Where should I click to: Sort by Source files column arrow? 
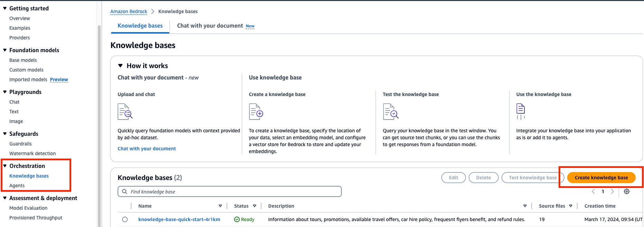(x=571, y=206)
